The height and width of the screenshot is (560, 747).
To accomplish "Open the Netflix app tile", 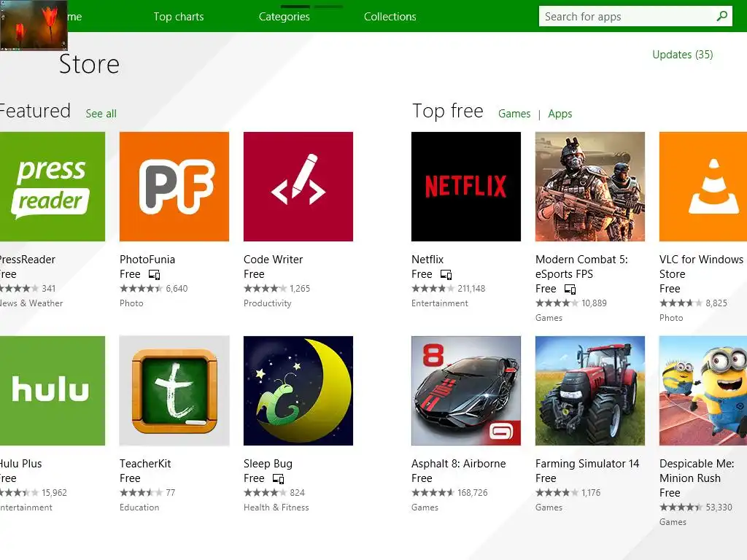I will pos(466,187).
